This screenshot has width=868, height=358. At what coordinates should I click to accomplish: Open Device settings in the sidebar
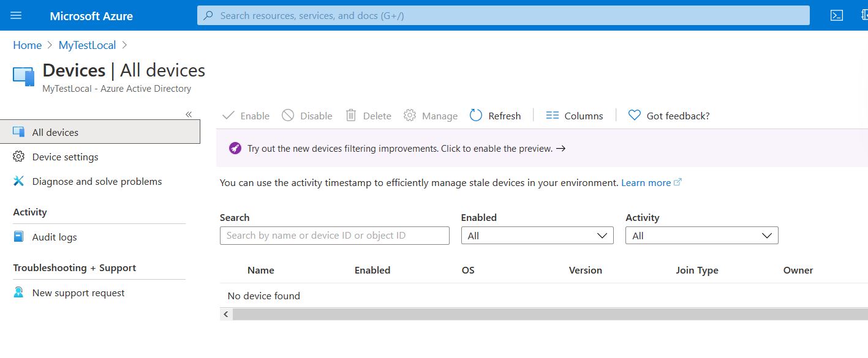pyautogui.click(x=64, y=157)
